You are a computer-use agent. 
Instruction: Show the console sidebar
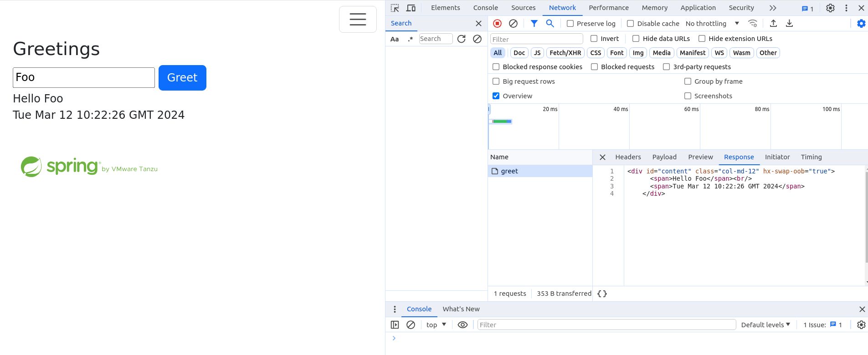395,325
